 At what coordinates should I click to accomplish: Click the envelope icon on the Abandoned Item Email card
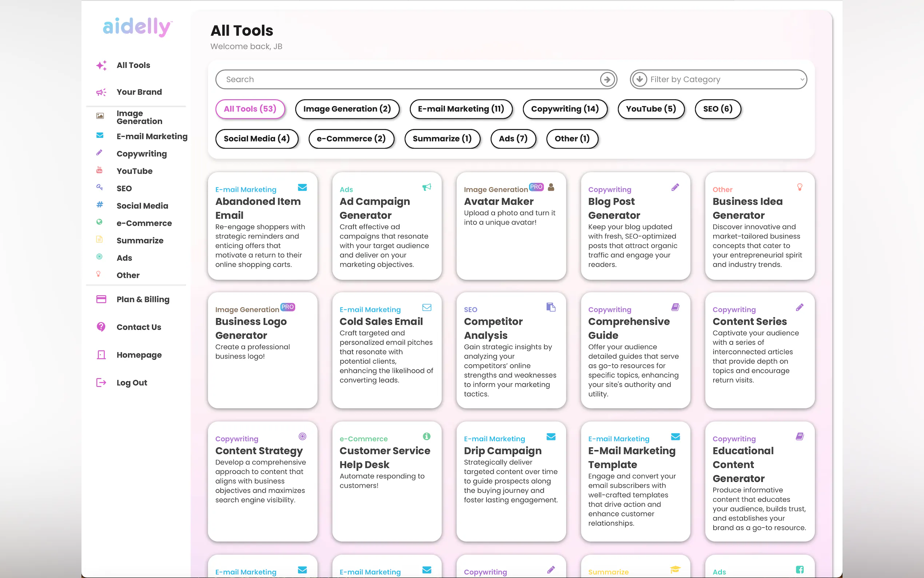click(302, 187)
